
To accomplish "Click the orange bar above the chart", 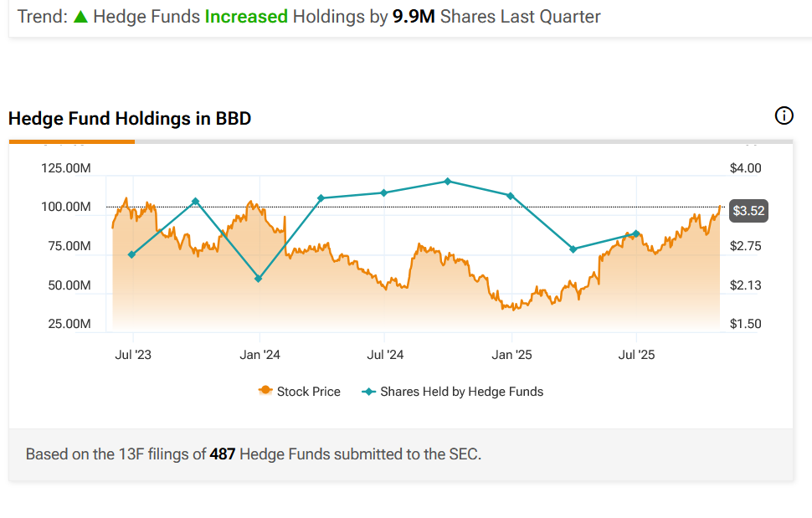I will click(x=71, y=141).
